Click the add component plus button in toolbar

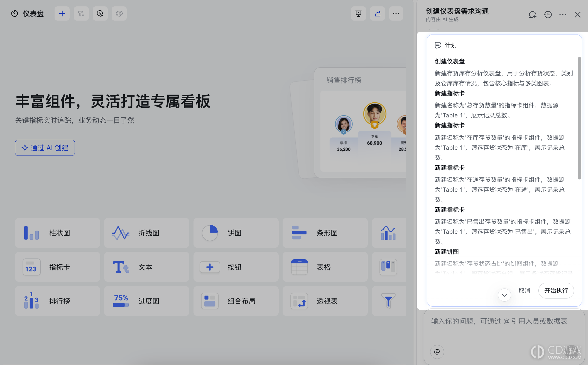[62, 14]
